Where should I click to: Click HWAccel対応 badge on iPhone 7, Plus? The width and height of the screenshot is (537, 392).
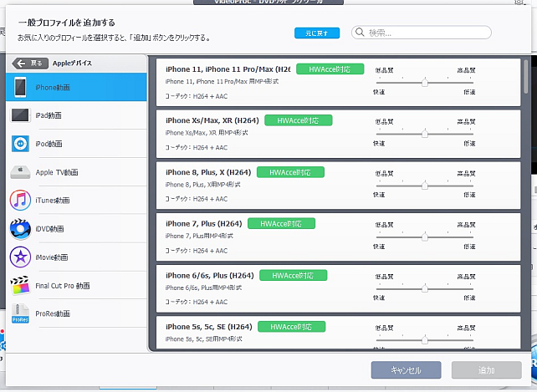281,223
